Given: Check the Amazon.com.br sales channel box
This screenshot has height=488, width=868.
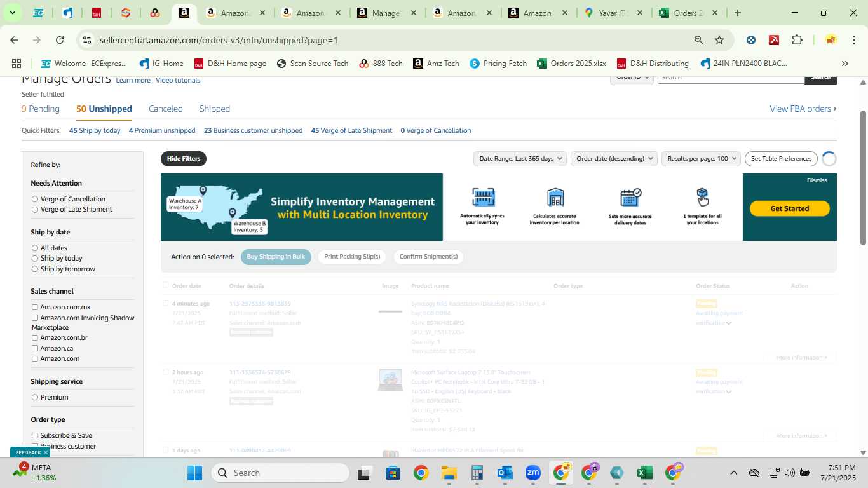Looking at the screenshot, I should pyautogui.click(x=35, y=337).
